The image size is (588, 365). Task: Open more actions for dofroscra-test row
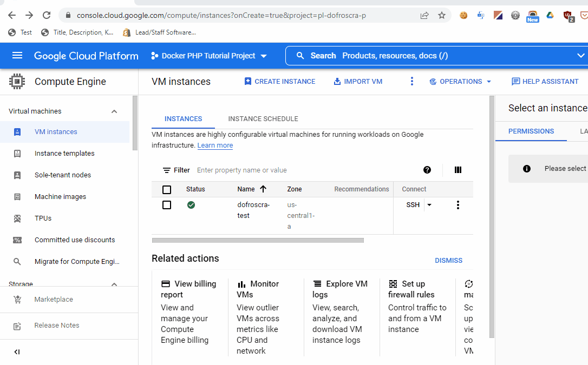458,205
